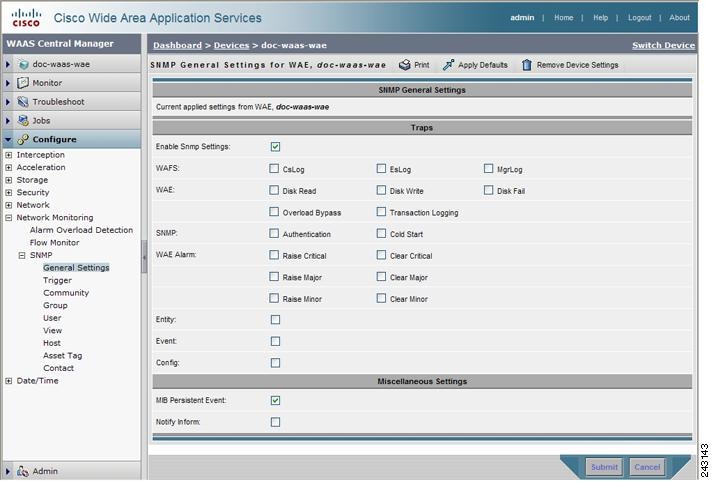Check the Disk Read checkbox
This screenshot has width=712, height=481.
coord(274,190)
